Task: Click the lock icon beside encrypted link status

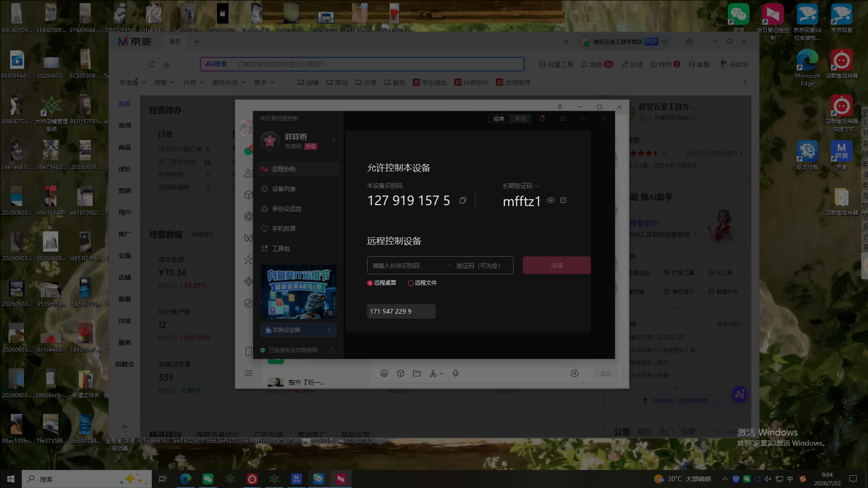Action: click(x=332, y=350)
